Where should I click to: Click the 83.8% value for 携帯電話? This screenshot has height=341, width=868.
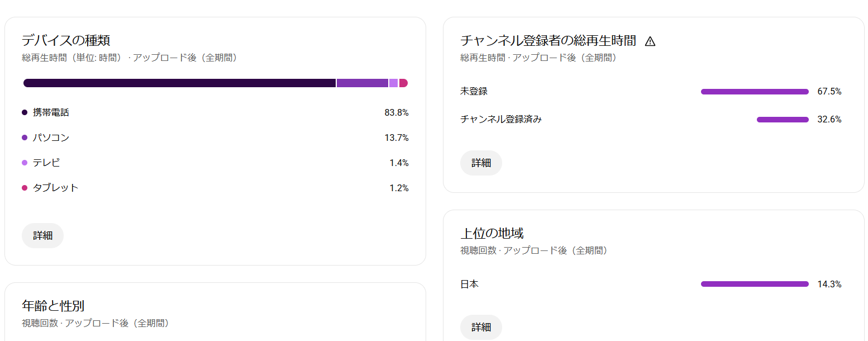[397, 112]
